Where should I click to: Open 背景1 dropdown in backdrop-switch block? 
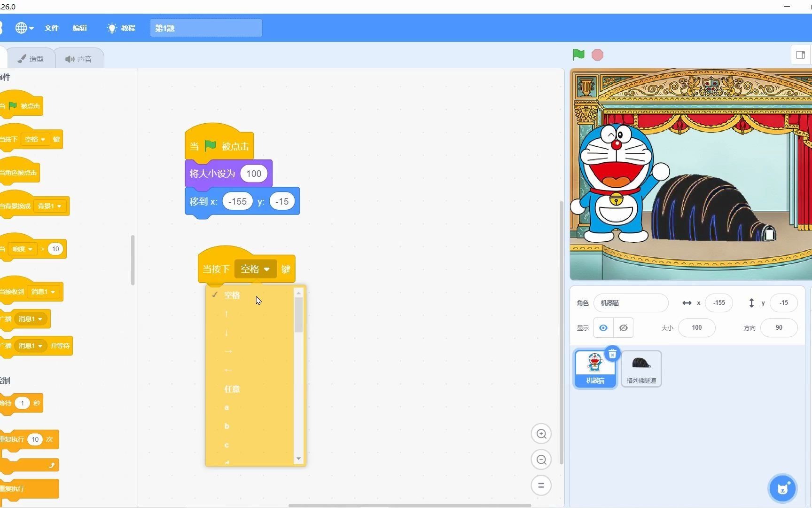pyautogui.click(x=49, y=206)
